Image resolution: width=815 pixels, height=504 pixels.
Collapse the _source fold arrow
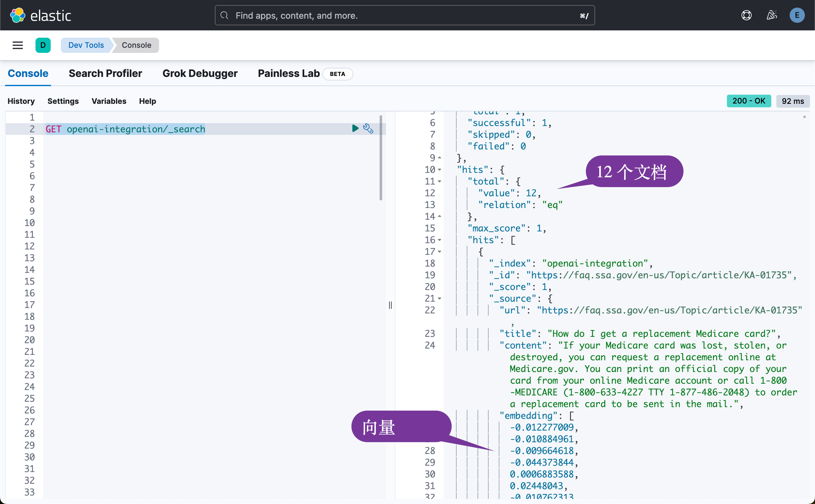pyautogui.click(x=440, y=298)
